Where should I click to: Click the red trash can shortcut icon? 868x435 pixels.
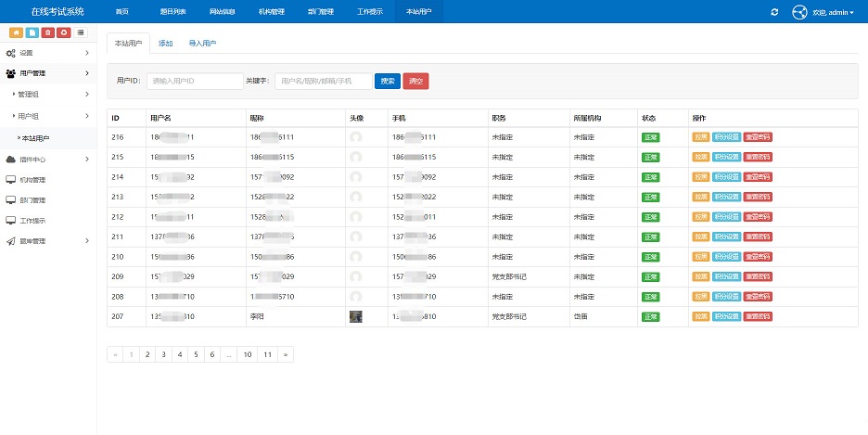coord(48,32)
